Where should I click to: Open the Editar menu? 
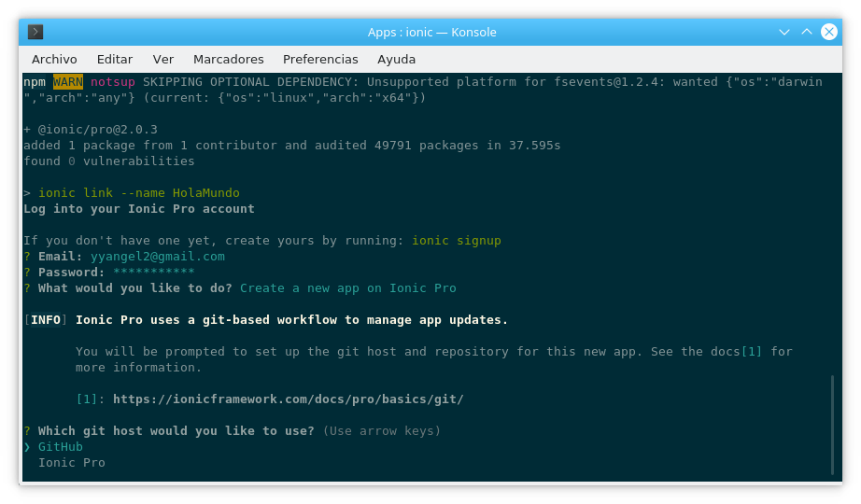(x=115, y=60)
